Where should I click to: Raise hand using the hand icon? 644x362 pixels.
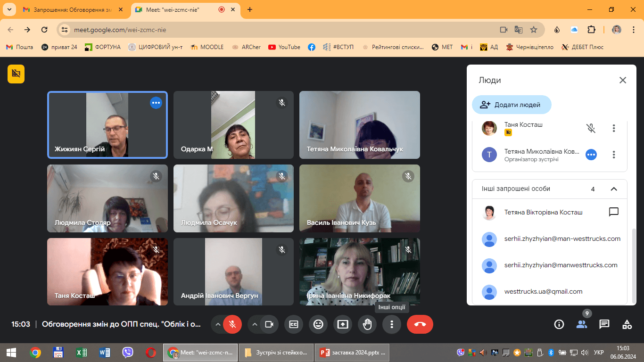pos(367,324)
